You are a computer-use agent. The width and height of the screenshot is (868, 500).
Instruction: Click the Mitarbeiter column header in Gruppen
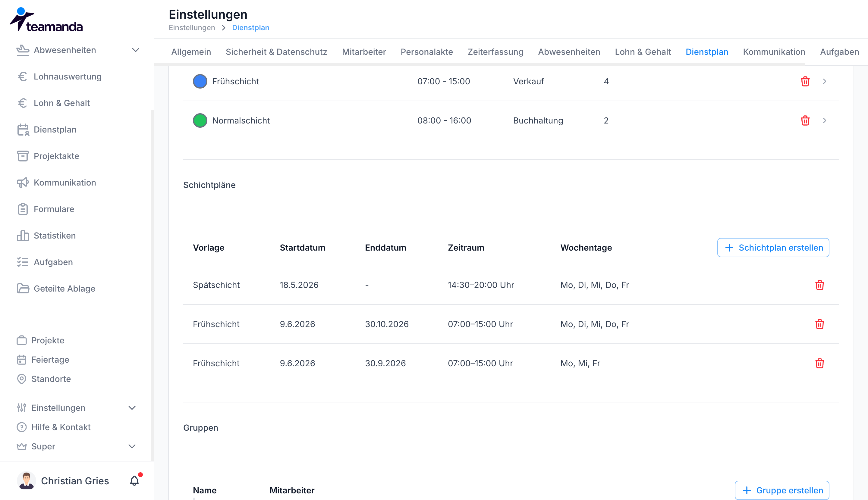click(x=292, y=490)
